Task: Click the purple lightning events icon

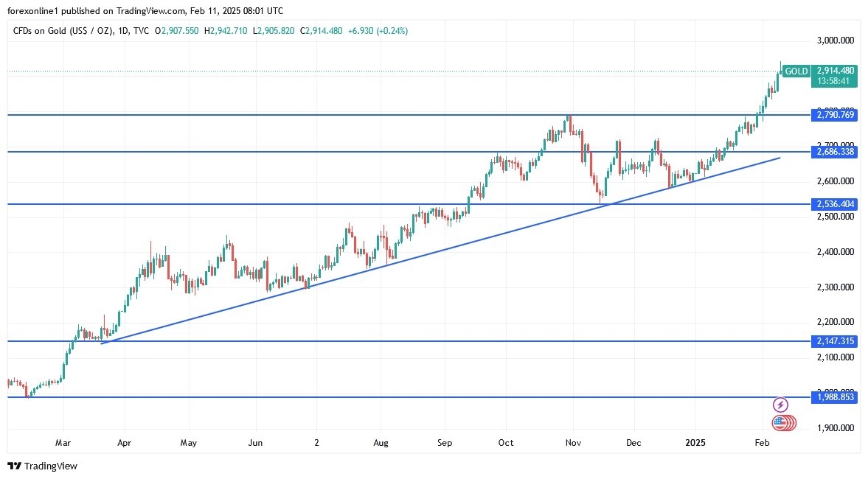Action: point(780,403)
